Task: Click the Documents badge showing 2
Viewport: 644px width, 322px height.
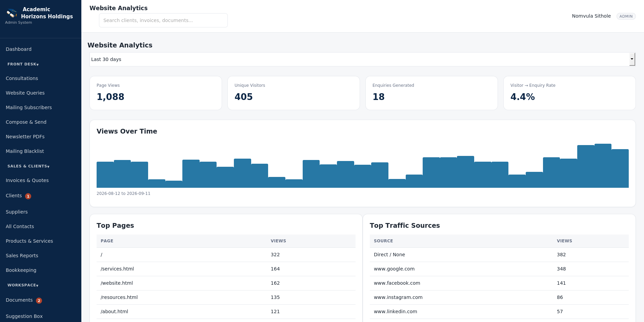Action: point(39,301)
